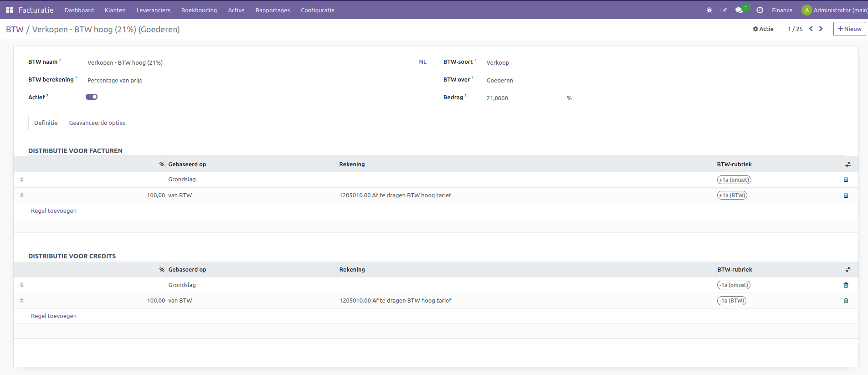Delete the -1a (BTW) credit line

coord(846,301)
